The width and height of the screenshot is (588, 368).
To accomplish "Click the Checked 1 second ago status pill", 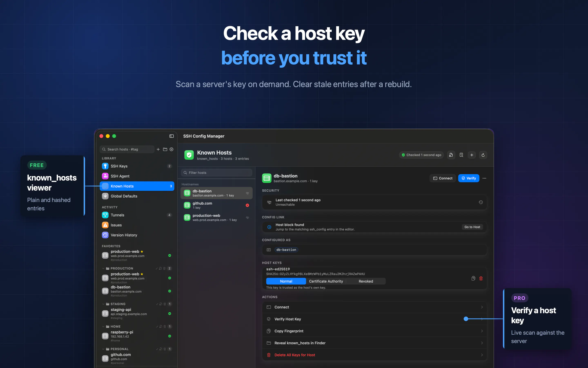I will (421, 155).
